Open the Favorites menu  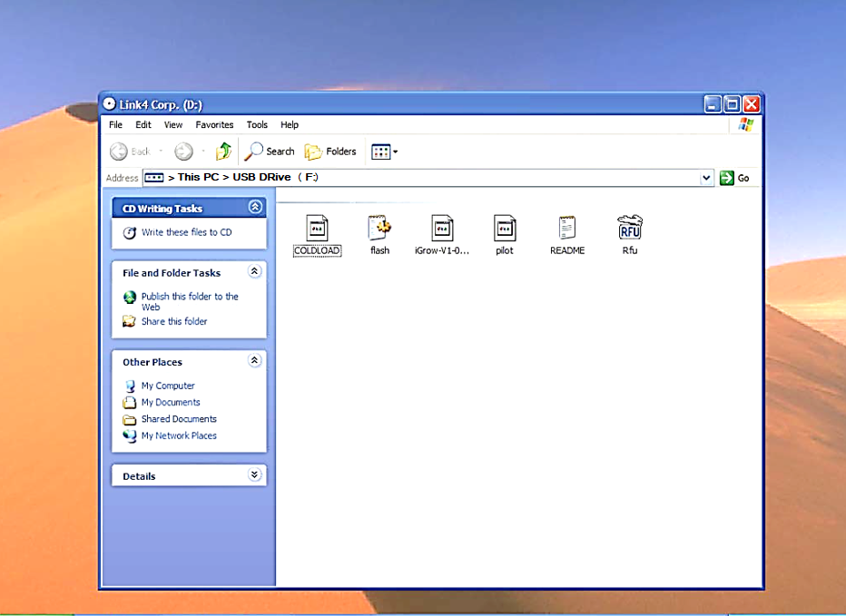[x=214, y=124]
